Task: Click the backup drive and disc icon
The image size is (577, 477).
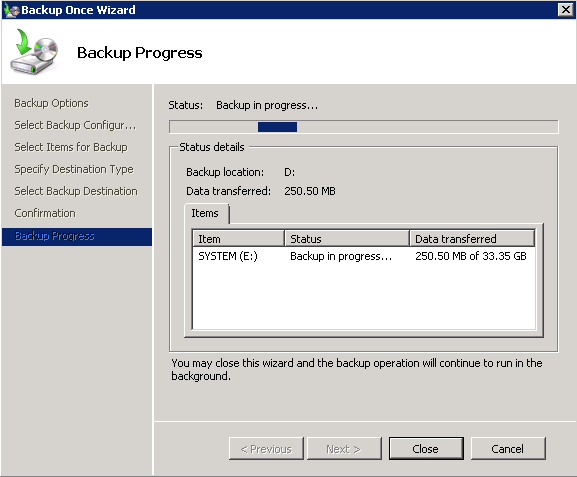Action: tap(34, 52)
